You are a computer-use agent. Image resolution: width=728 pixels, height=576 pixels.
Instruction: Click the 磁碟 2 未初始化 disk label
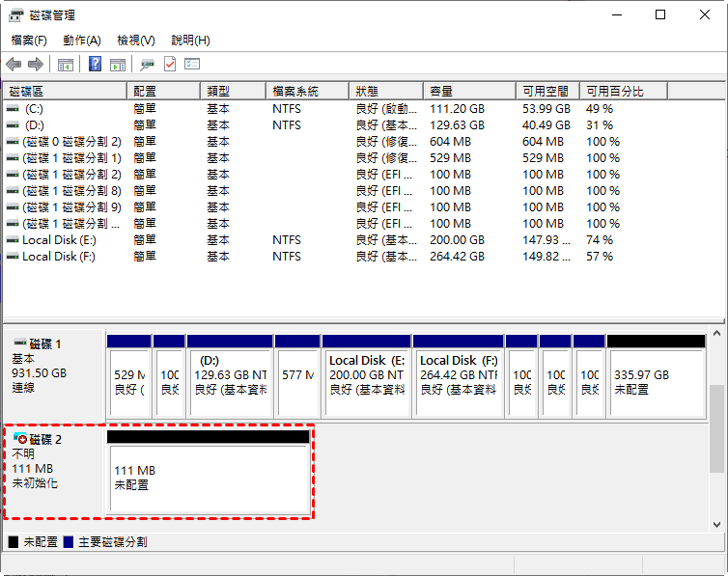pyautogui.click(x=54, y=470)
